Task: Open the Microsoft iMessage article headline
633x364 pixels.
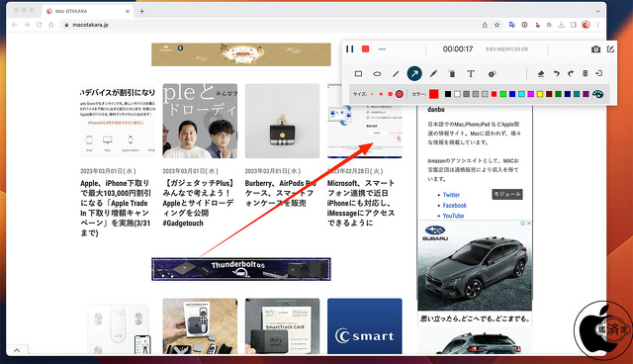Action: point(361,203)
